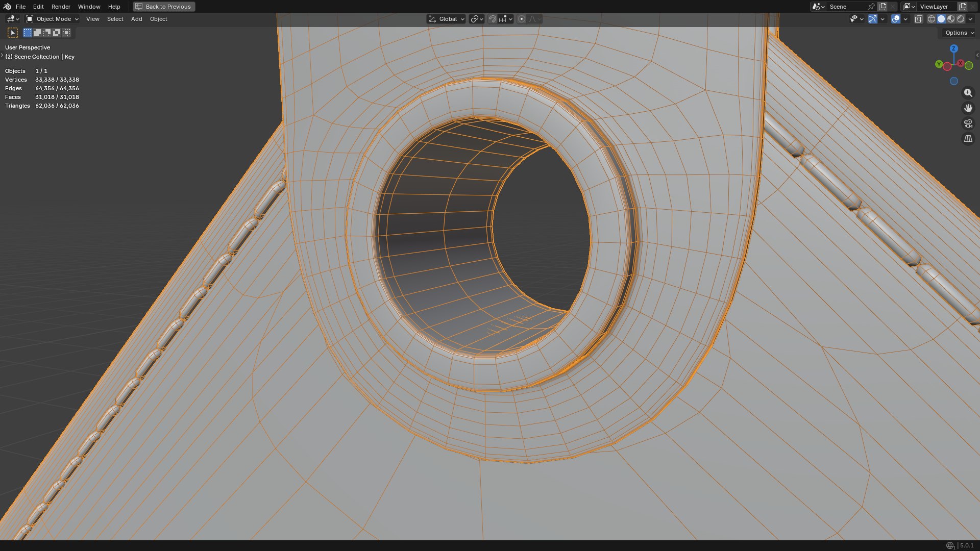
Task: Click the version number 5.0.1
Action: (966, 545)
